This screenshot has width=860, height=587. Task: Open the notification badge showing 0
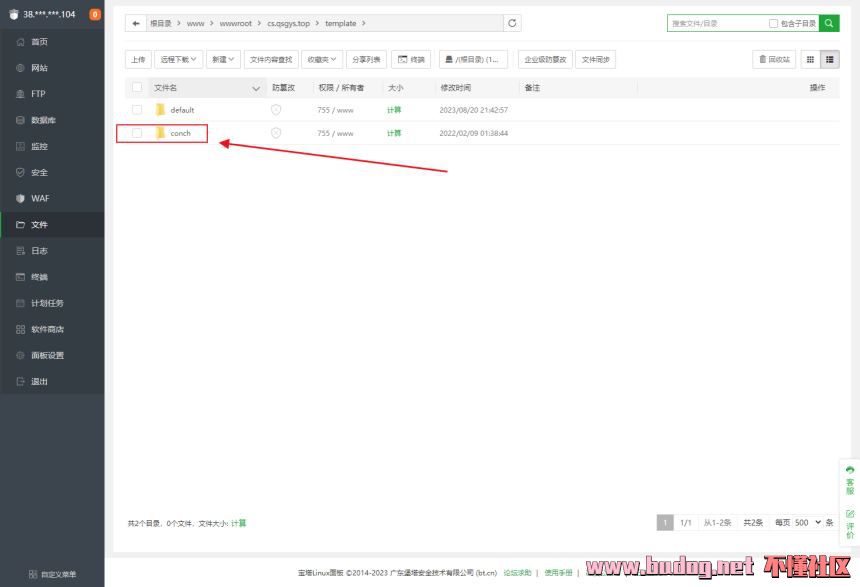coord(95,14)
